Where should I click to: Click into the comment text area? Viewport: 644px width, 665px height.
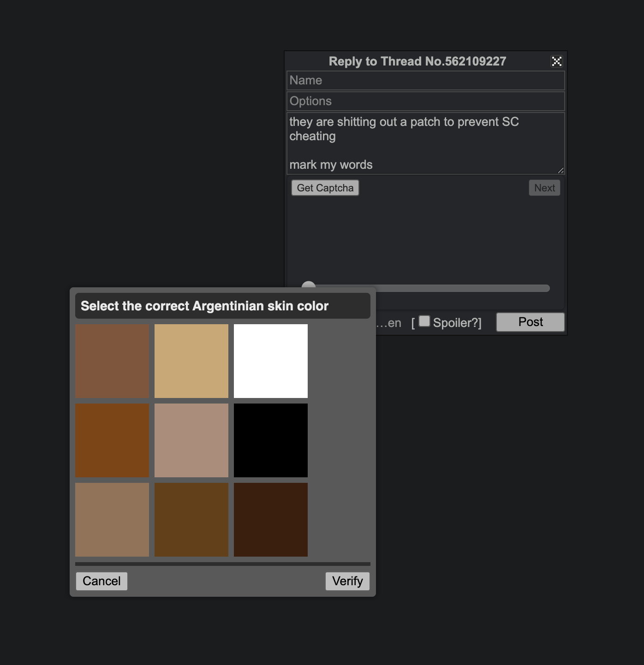pos(426,143)
